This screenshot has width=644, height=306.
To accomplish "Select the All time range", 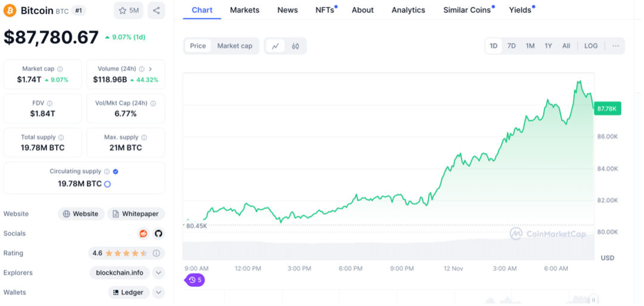I will (x=566, y=46).
